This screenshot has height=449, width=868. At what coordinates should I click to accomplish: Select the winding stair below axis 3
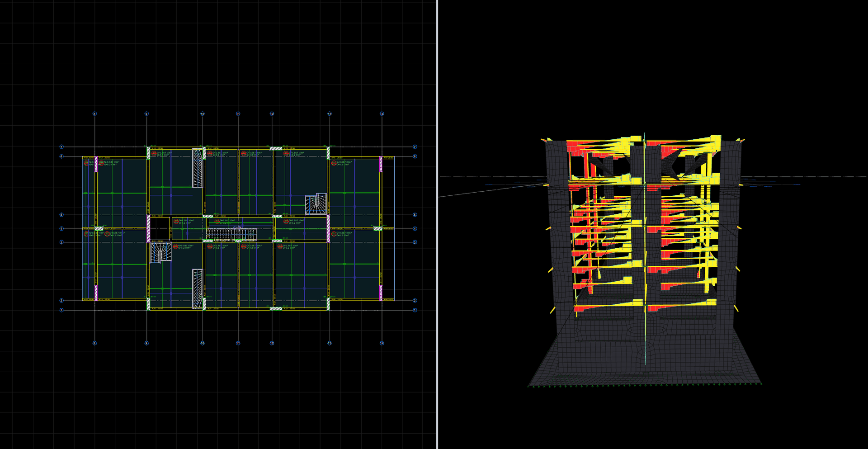(160, 253)
